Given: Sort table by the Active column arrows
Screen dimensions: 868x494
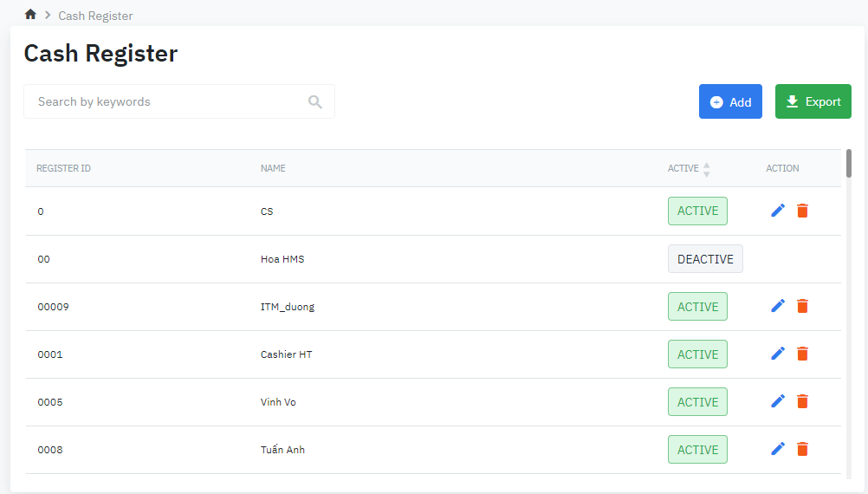Looking at the screenshot, I should pyautogui.click(x=706, y=169).
